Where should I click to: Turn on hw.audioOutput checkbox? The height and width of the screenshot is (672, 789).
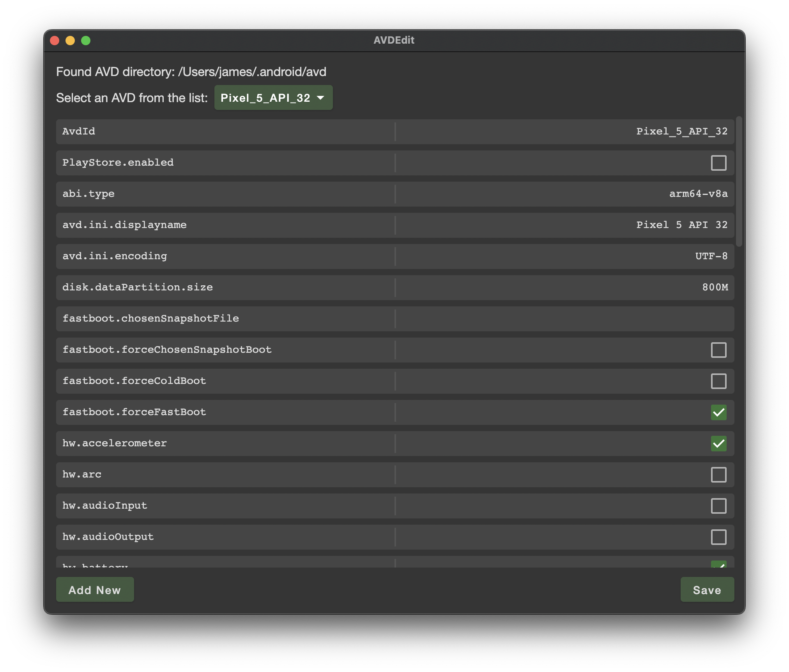(x=718, y=537)
